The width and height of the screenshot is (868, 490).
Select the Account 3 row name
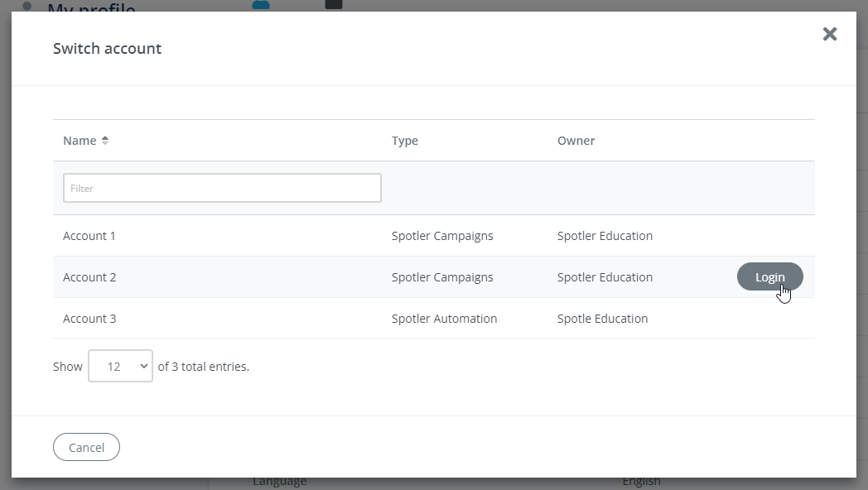[89, 319]
